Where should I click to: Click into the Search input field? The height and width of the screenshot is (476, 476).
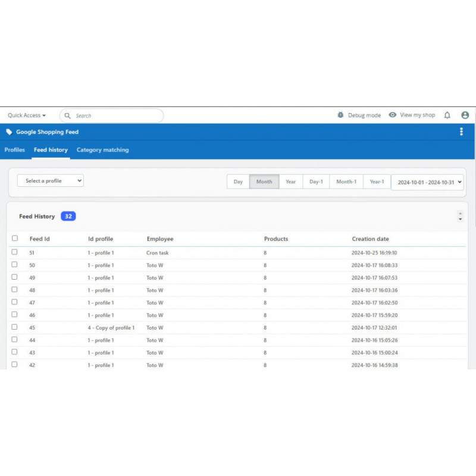116,115
